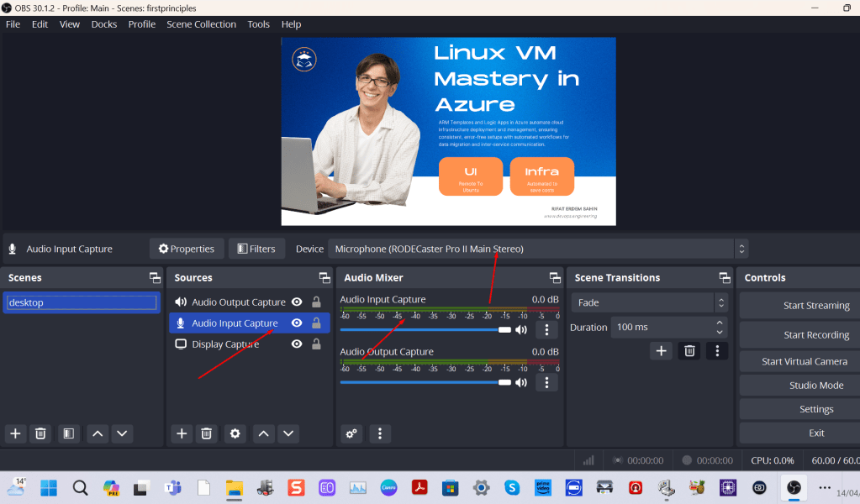Open source Properties button in toolbar
This screenshot has height=504, width=860.
(x=187, y=249)
